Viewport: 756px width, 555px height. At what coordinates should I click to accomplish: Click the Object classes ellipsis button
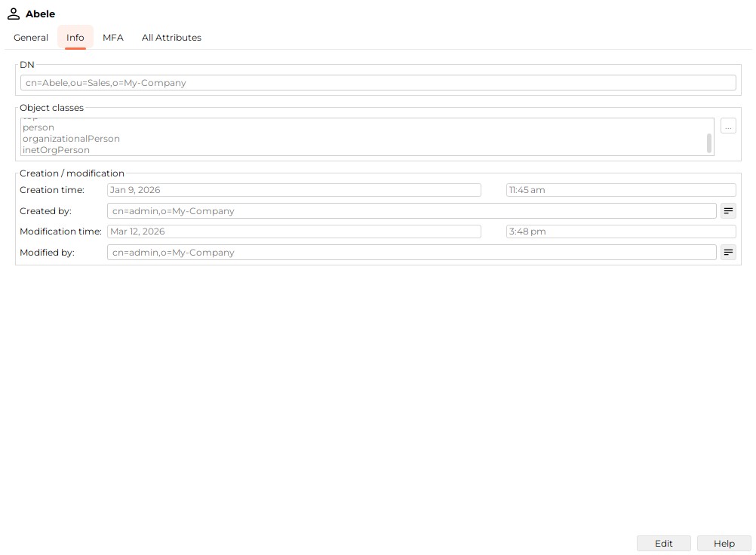click(x=728, y=126)
